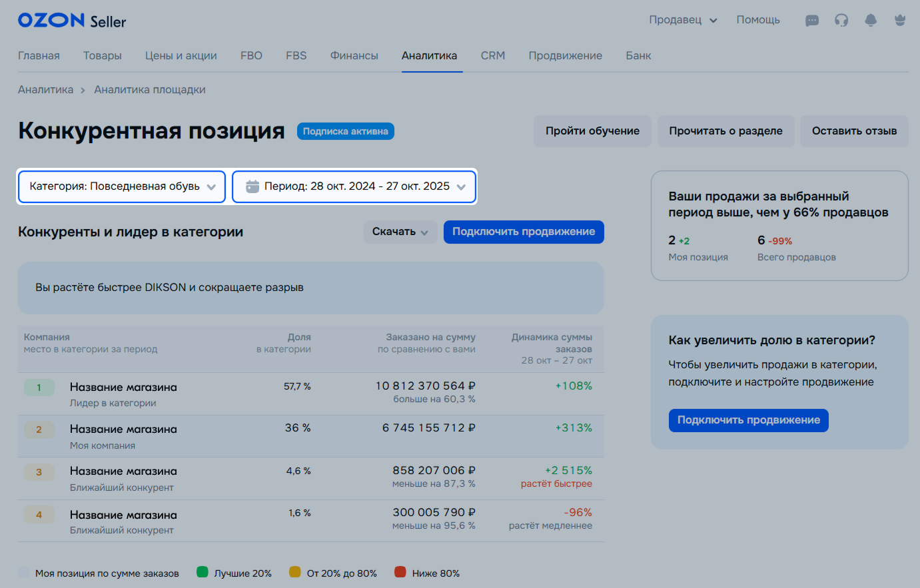The image size is (920, 588).
Task: Open the 'Продавец' account menu
Action: 683,20
